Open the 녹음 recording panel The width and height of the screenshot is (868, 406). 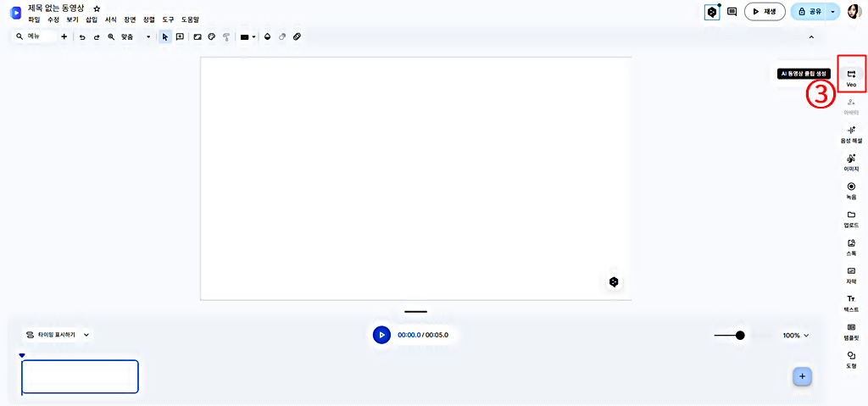[851, 191]
